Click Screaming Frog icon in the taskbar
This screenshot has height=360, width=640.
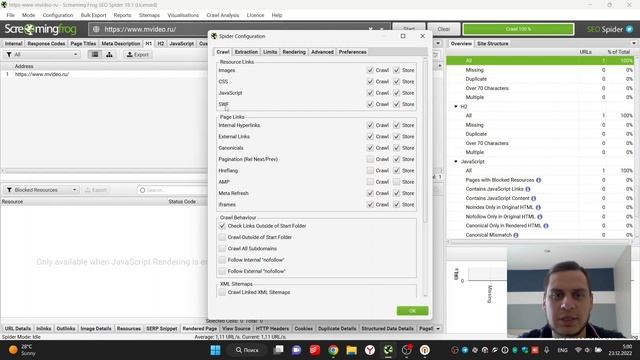[x=388, y=350]
